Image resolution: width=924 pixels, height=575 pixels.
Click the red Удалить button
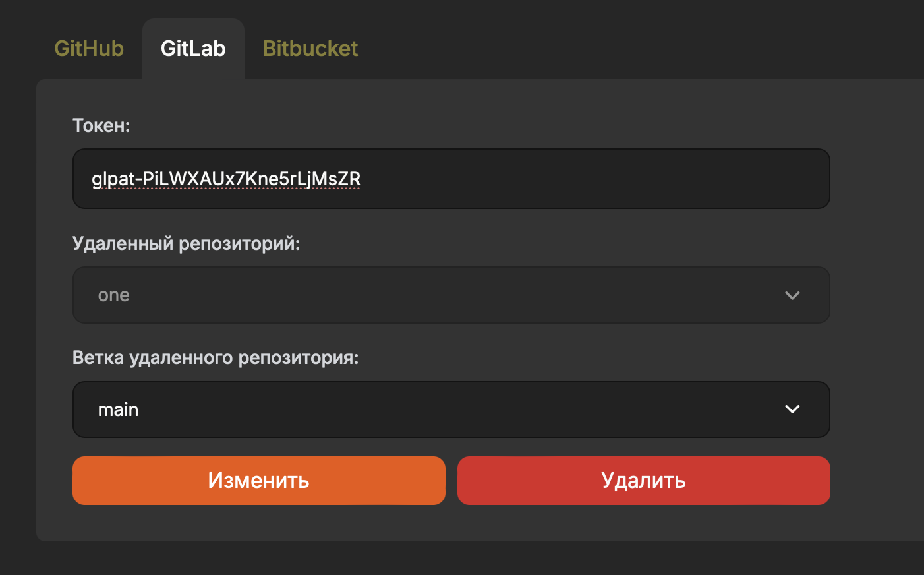(643, 481)
